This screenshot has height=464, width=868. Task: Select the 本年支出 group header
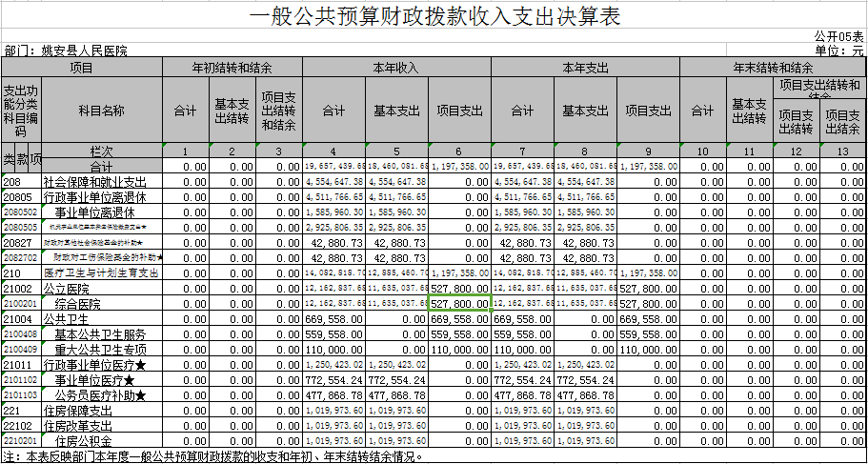584,68
